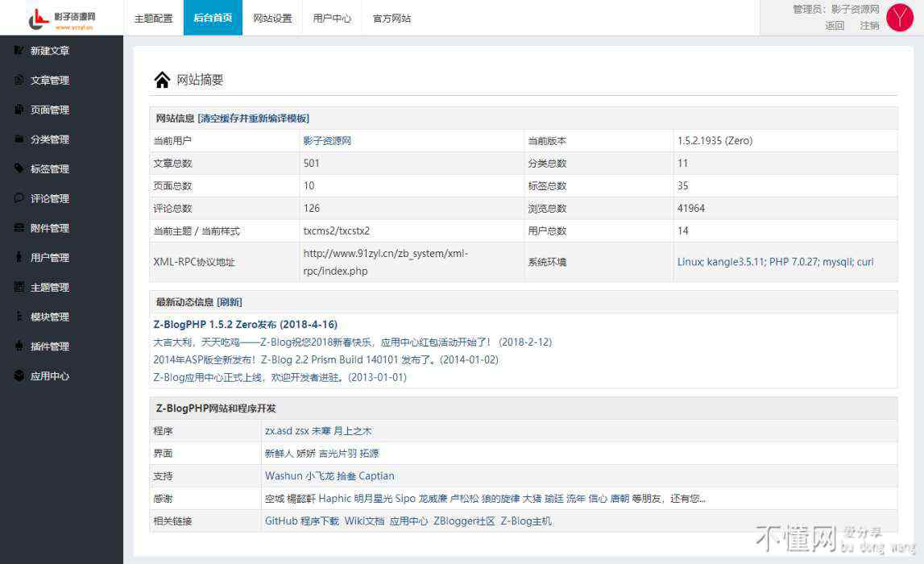This screenshot has width=924, height=564.
Task: Click the 模块管理 module icon
Action: tap(19, 317)
